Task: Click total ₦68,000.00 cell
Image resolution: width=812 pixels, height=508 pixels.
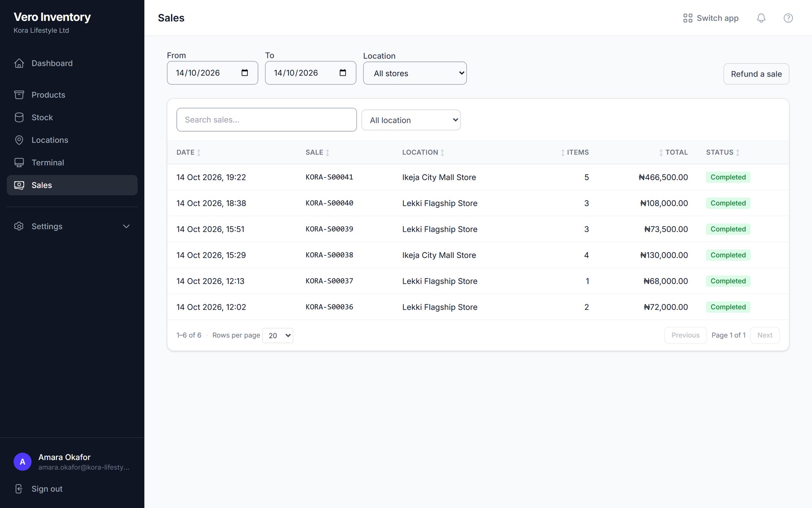Action: point(666,281)
